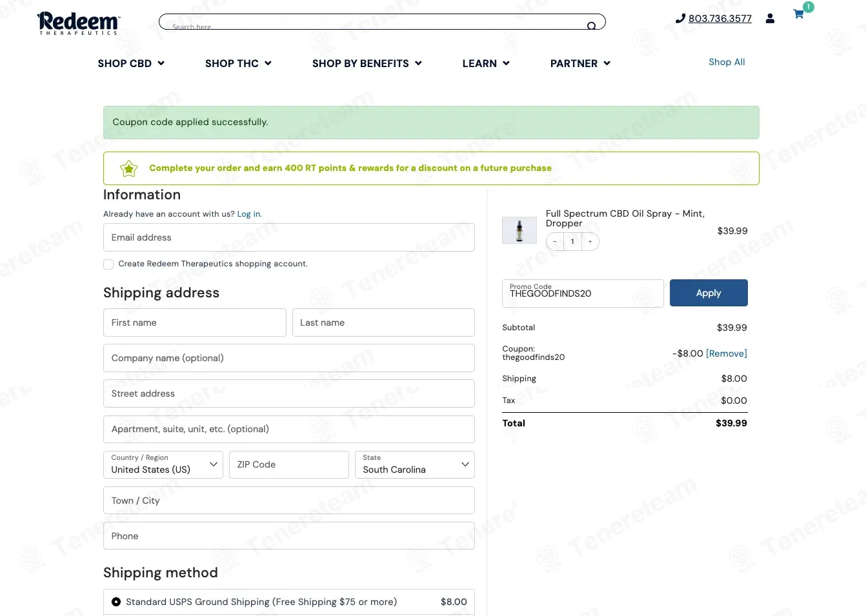Focus the Apartment, suite, unit field
Viewport: 866px width, 616px height.
(x=289, y=429)
